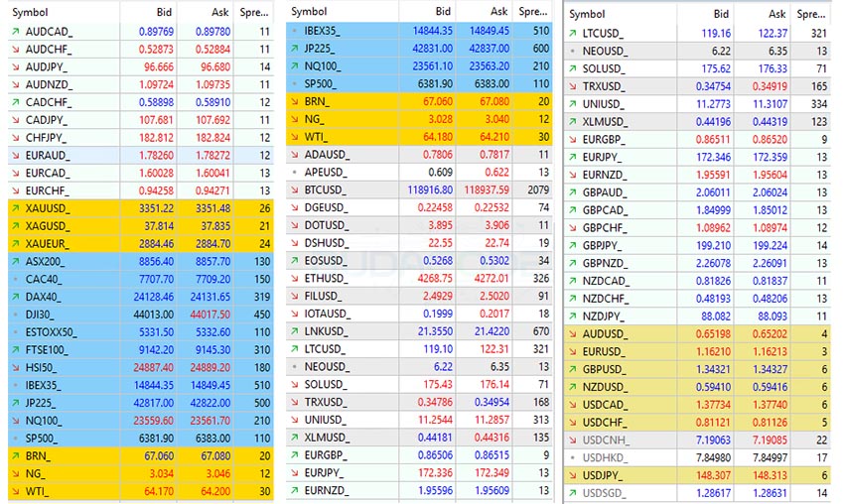The height and width of the screenshot is (504, 844).
Task: Select the ESTOXX50_ symbol name
Action: [x=51, y=332]
